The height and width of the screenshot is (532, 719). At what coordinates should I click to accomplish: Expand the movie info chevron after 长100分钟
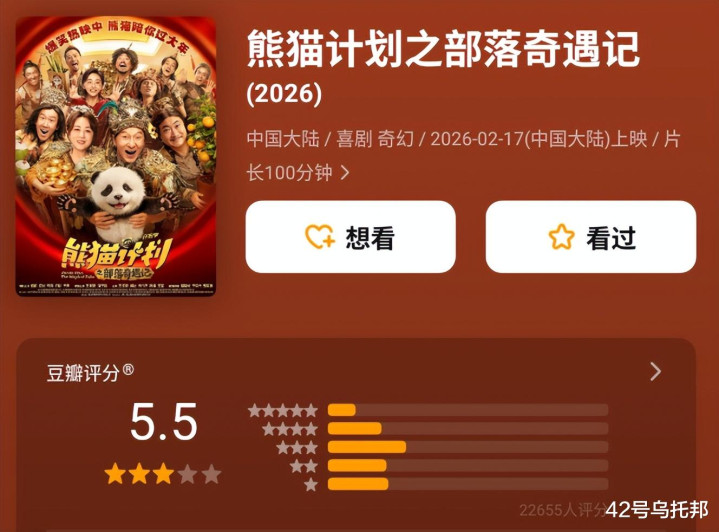point(345,173)
